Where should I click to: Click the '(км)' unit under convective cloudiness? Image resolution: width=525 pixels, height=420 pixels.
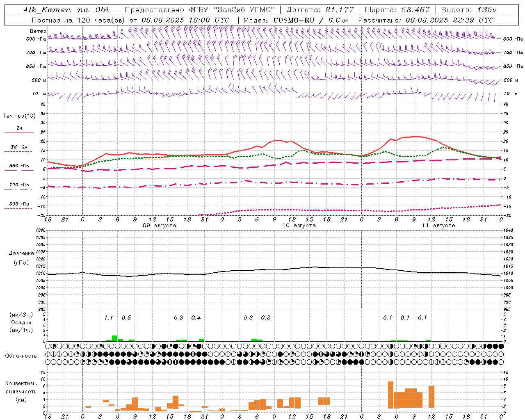click(21, 400)
